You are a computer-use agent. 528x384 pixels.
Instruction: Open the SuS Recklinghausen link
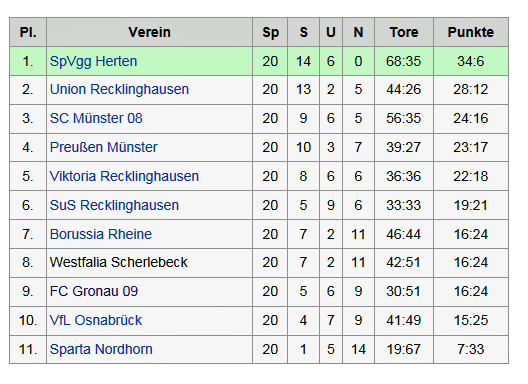pyautogui.click(x=114, y=205)
